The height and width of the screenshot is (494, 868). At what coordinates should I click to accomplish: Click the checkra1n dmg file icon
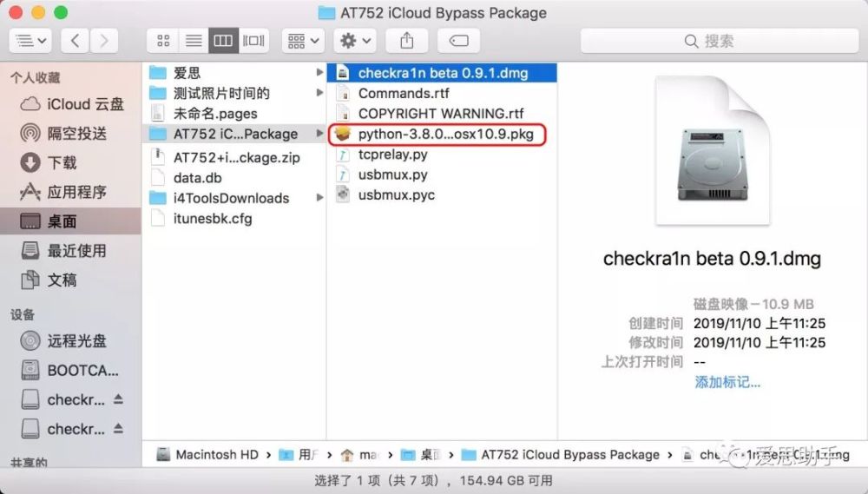point(343,73)
